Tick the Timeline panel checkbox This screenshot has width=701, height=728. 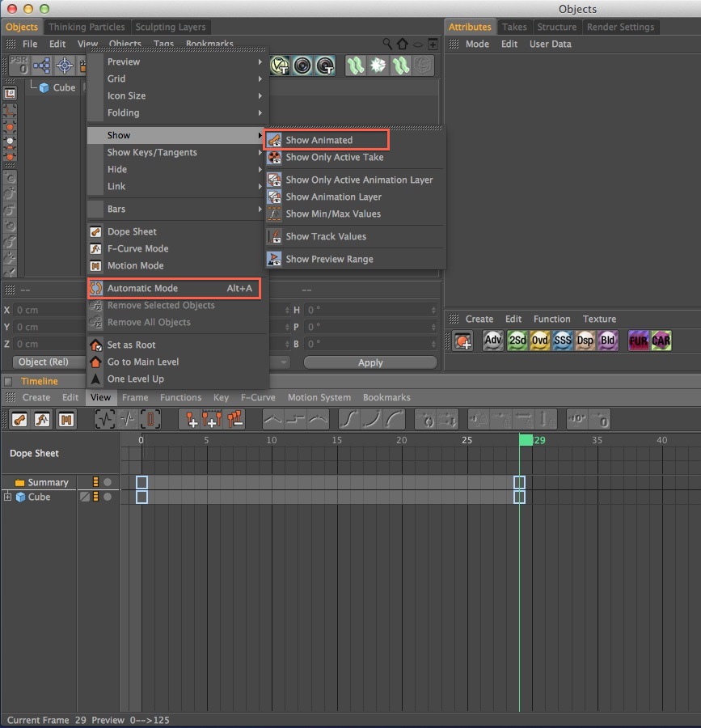pos(8,382)
